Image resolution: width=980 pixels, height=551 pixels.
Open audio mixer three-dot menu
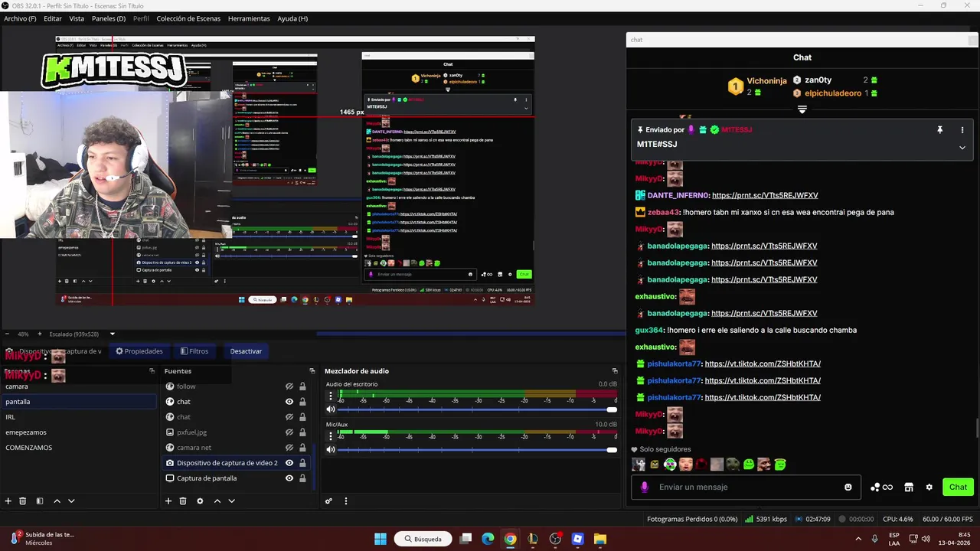click(x=346, y=501)
